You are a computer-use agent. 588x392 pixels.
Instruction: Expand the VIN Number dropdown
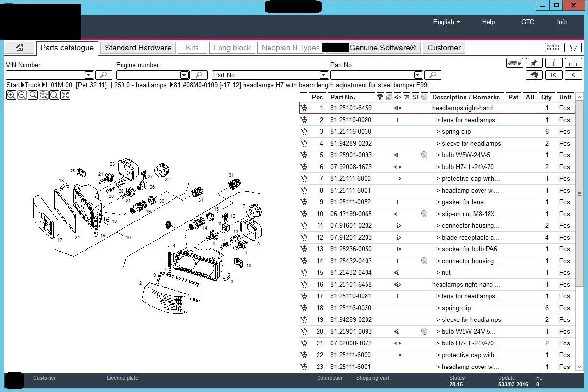click(89, 75)
